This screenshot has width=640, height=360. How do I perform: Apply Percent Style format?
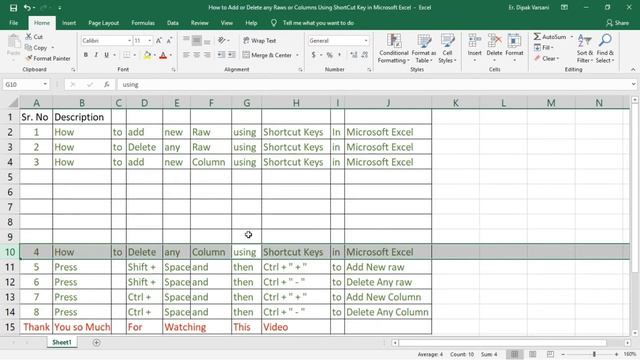point(329,55)
